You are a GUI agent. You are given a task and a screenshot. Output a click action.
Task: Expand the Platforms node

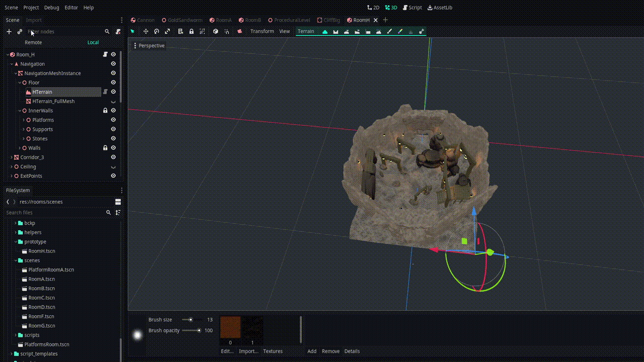pos(23,120)
